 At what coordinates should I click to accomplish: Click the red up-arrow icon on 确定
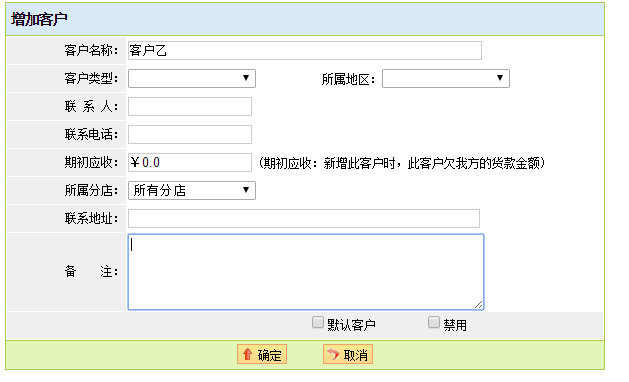point(247,354)
